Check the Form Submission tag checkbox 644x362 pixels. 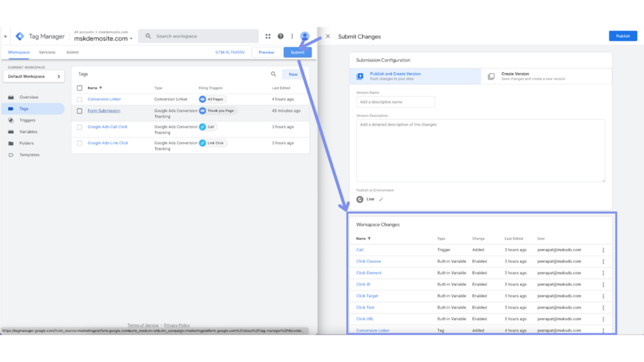[80, 111]
